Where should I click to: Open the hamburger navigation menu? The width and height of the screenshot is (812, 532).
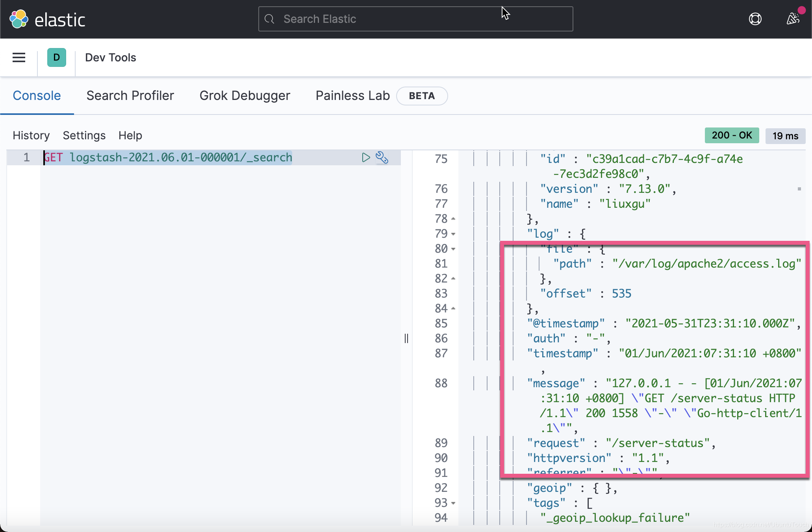pos(19,57)
